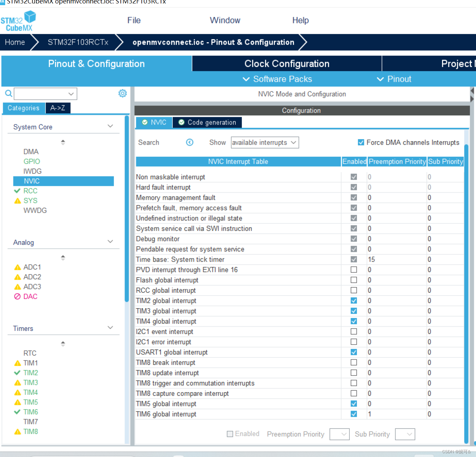The image size is (476, 457).
Task: Click the STM32F103RCTx breadcrumb
Action: tap(78, 42)
